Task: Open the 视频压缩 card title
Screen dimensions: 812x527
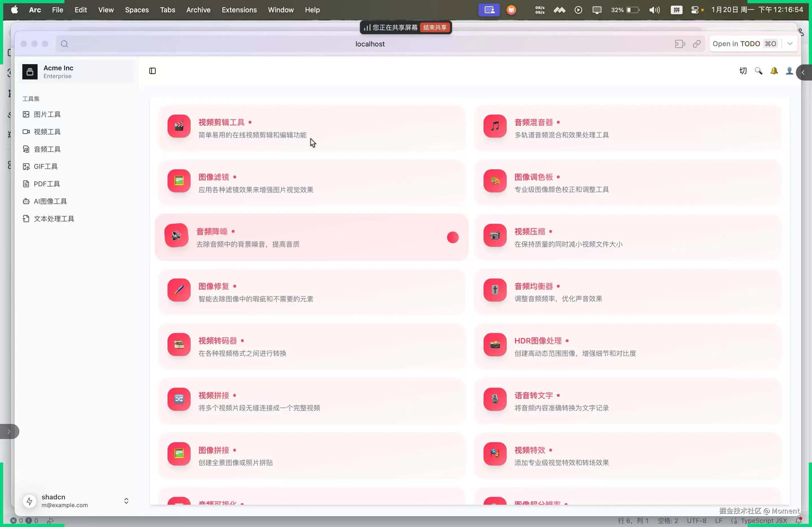Action: pyautogui.click(x=530, y=231)
